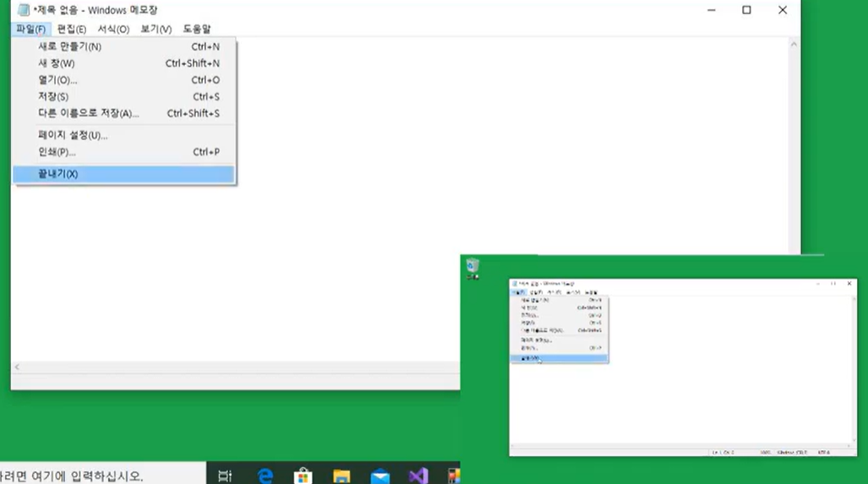868x484 pixels.
Task: Maximize the large Notepad window
Action: pyautogui.click(x=747, y=10)
